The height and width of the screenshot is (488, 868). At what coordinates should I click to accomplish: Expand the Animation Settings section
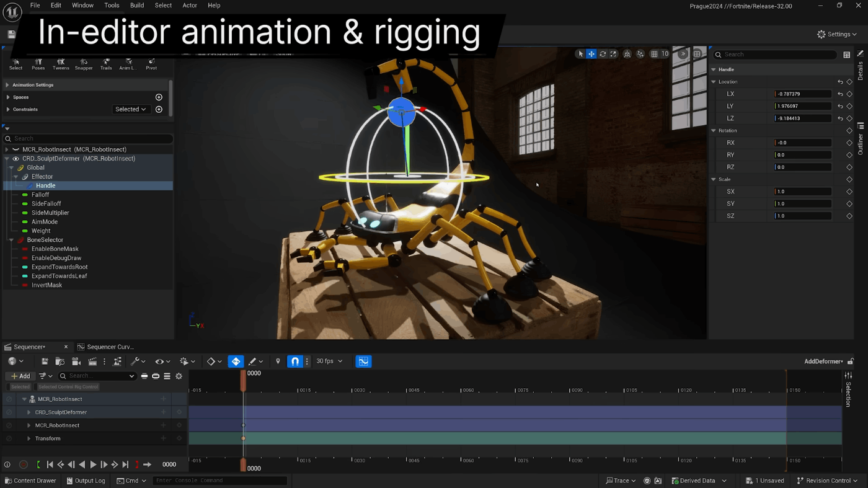pyautogui.click(x=7, y=85)
